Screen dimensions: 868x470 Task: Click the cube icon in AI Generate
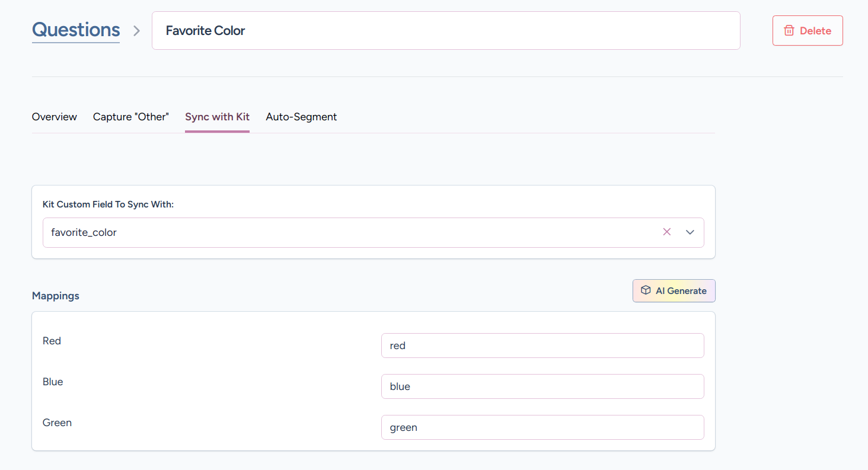(646, 290)
